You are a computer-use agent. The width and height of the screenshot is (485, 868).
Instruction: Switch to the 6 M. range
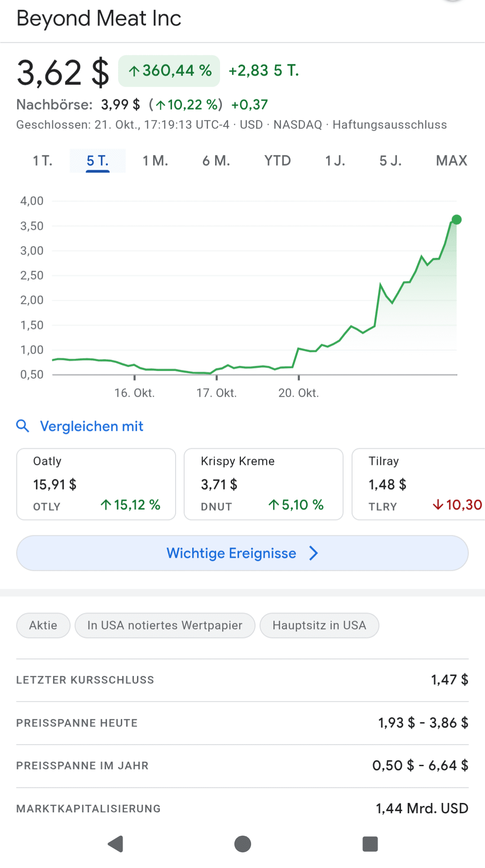[x=216, y=161]
